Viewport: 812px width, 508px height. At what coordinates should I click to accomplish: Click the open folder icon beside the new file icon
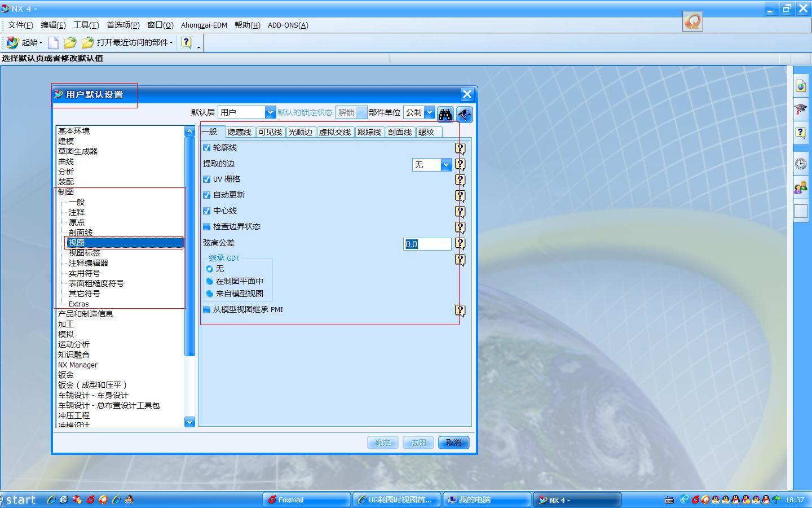point(70,42)
